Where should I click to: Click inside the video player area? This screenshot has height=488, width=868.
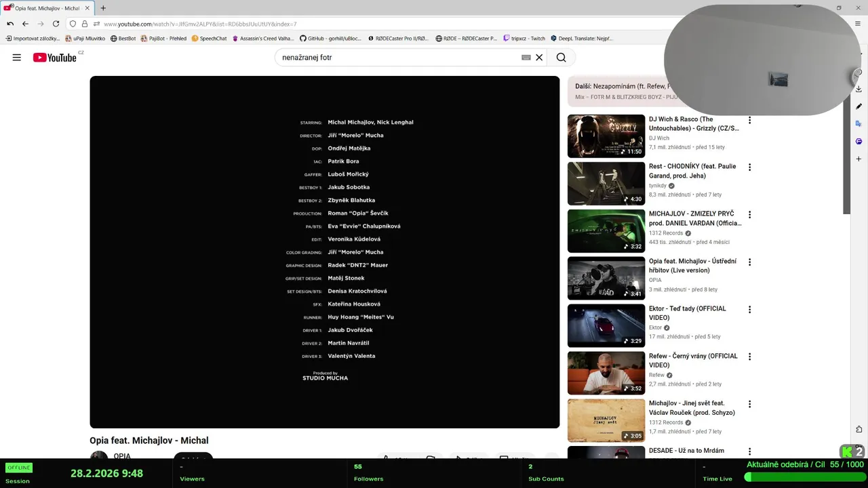click(x=325, y=252)
